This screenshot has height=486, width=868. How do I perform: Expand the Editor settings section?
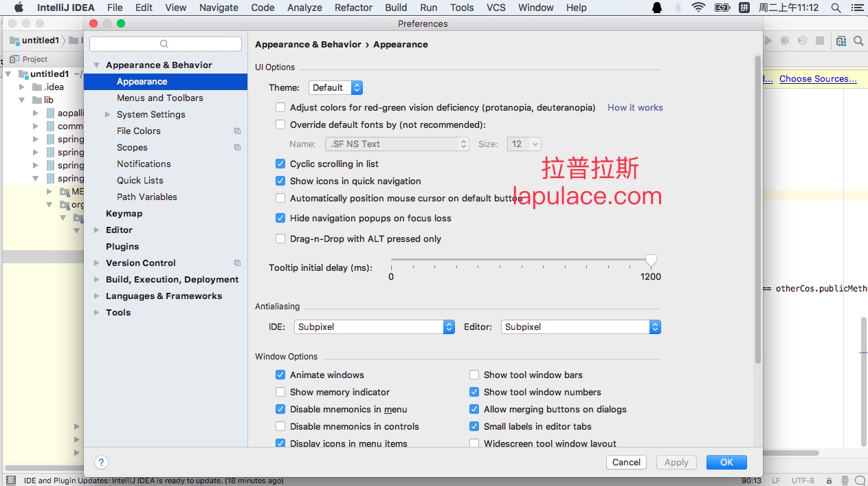pyautogui.click(x=97, y=230)
